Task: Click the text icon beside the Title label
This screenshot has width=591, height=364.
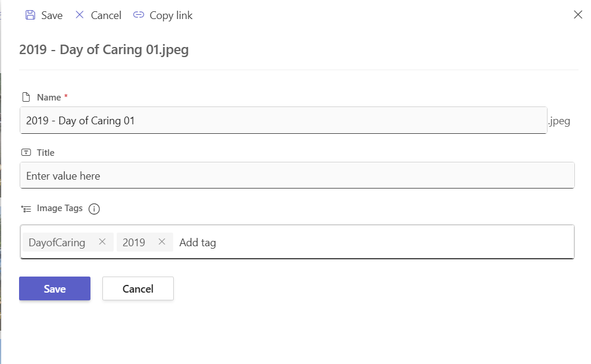Action: point(26,153)
